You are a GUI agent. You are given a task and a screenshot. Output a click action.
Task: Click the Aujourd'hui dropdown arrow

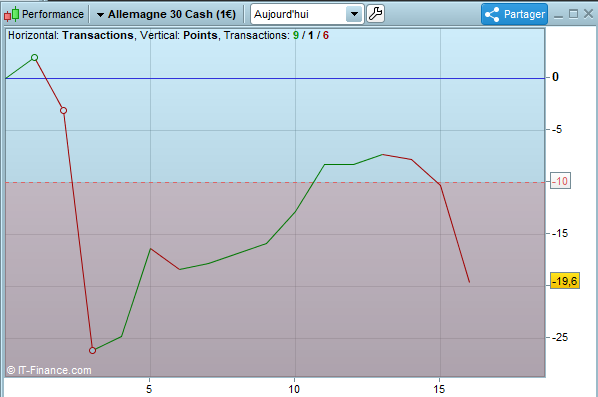click(354, 14)
